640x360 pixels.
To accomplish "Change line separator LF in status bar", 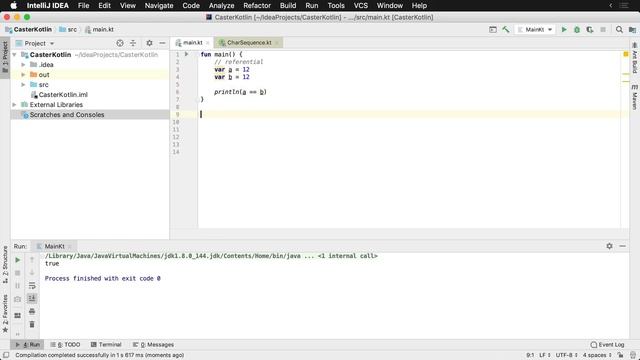I will coord(545,355).
